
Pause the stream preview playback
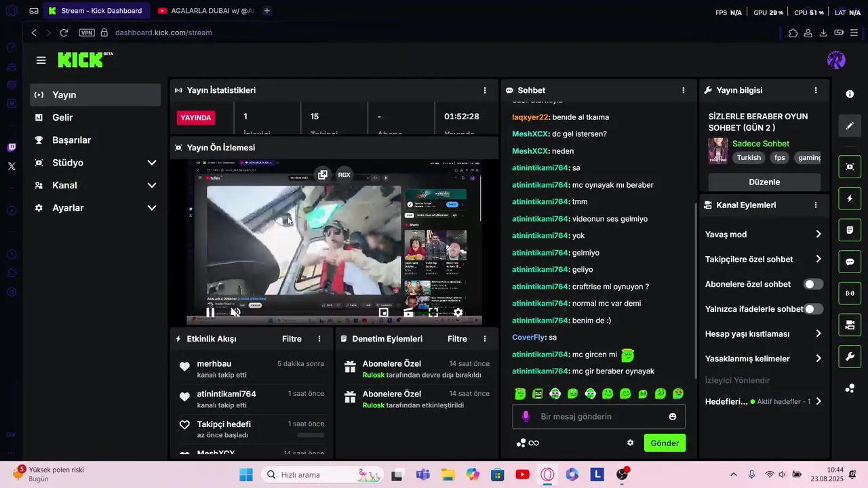click(x=210, y=312)
